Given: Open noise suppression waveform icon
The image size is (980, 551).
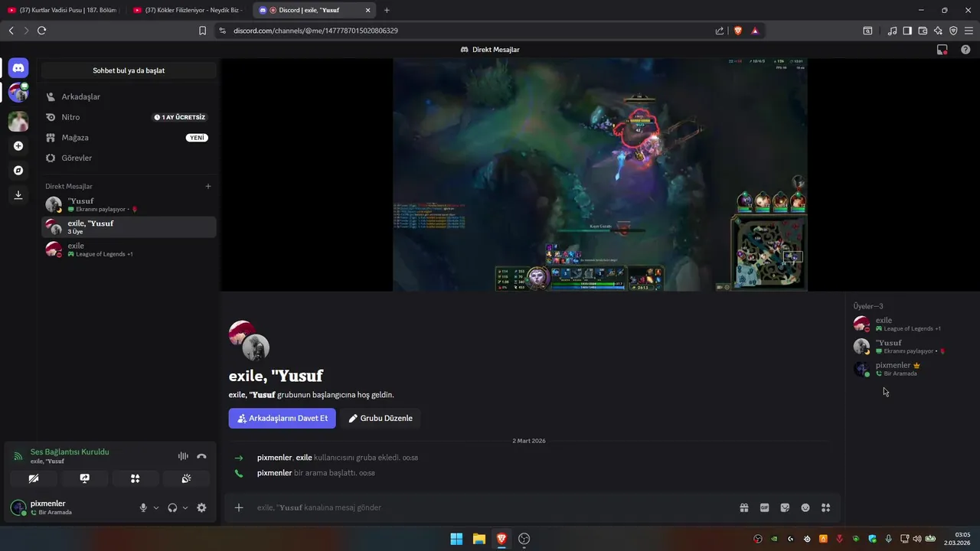Looking at the screenshot, I should click(x=183, y=456).
